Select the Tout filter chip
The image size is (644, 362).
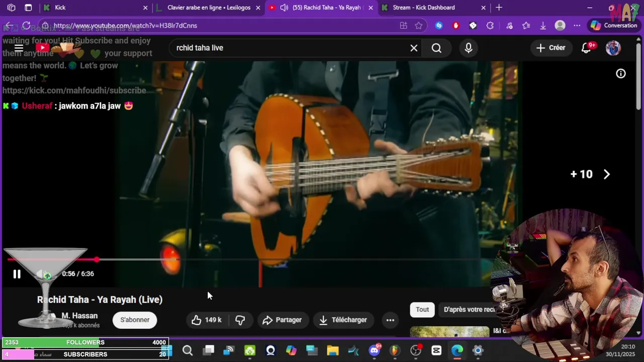tap(422, 310)
